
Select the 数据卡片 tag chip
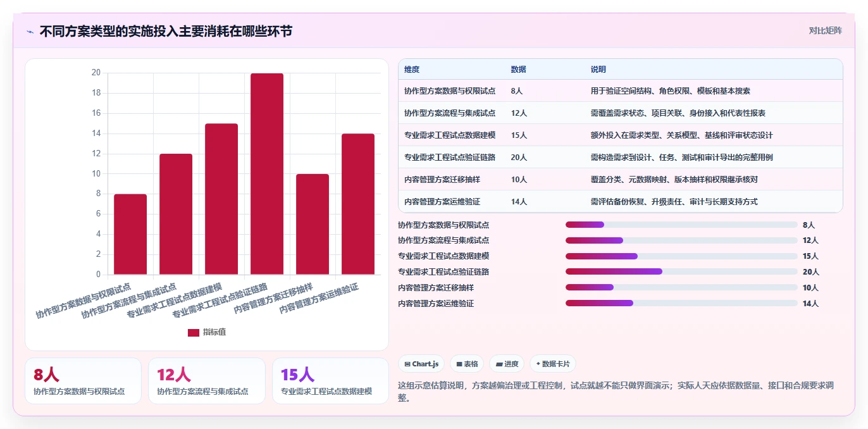[x=553, y=364]
